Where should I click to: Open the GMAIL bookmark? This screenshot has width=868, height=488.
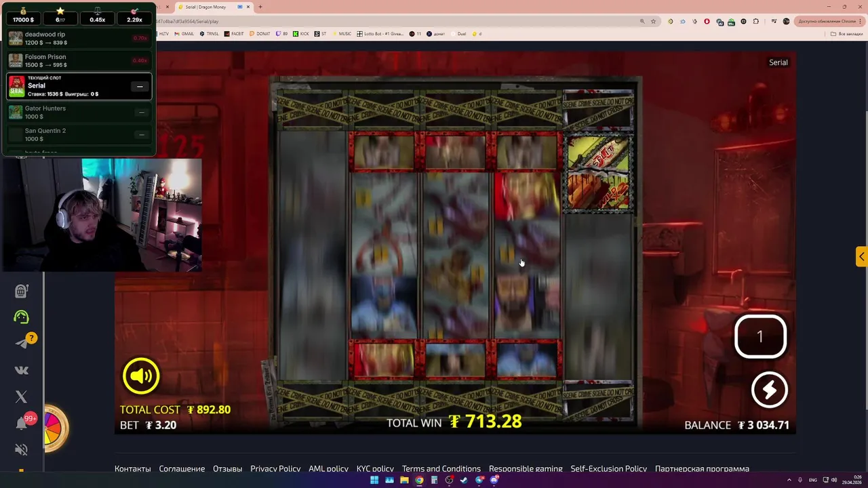point(185,33)
